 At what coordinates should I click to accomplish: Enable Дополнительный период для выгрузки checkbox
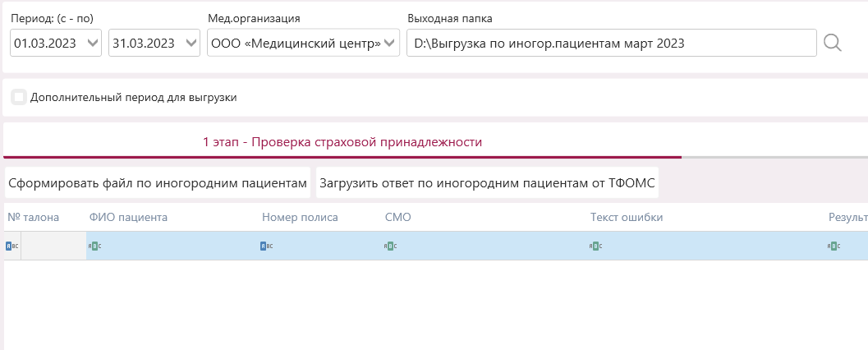[19, 97]
